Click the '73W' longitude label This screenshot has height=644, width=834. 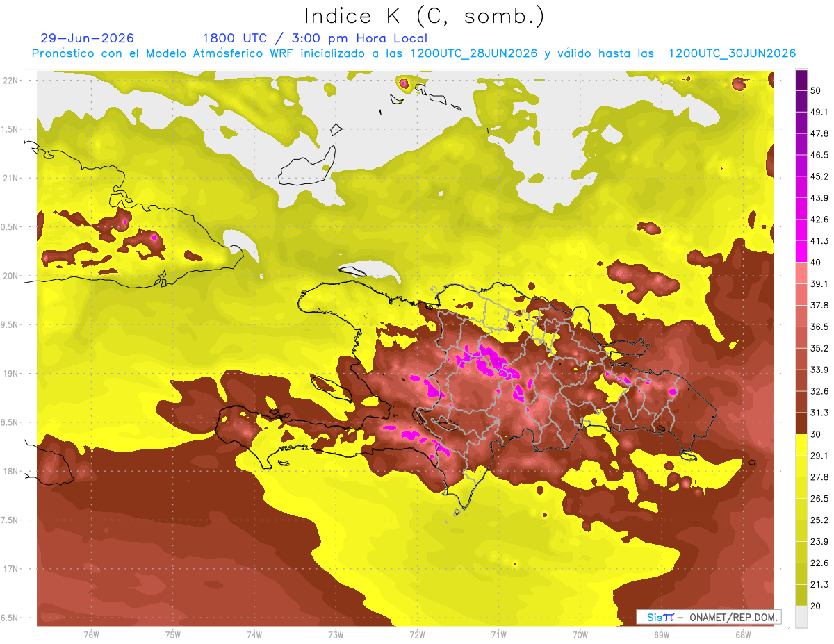coord(336,634)
